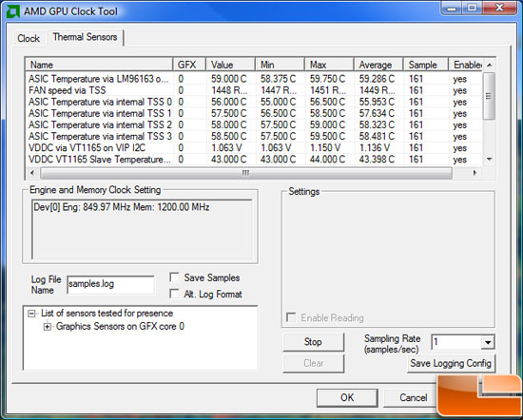Click the Average column header
Viewport: 523px width, 420px height.
click(x=378, y=65)
